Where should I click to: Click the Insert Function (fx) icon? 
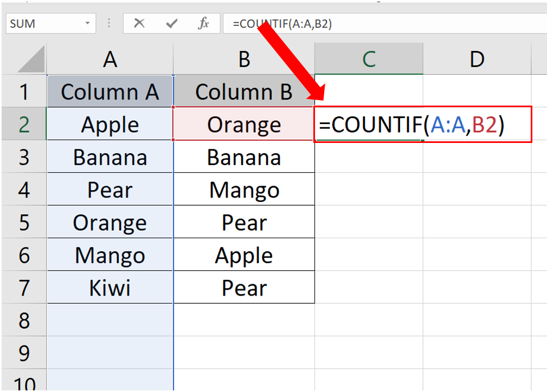204,23
